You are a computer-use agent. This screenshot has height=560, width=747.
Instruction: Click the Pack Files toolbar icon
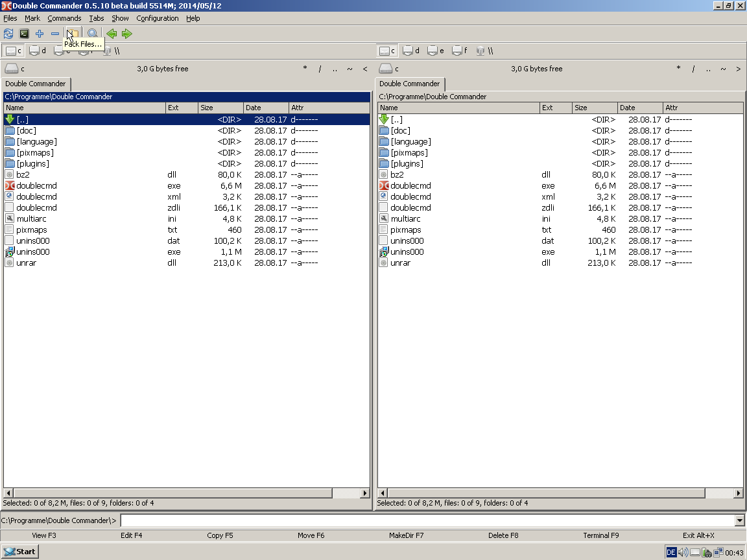point(73,34)
